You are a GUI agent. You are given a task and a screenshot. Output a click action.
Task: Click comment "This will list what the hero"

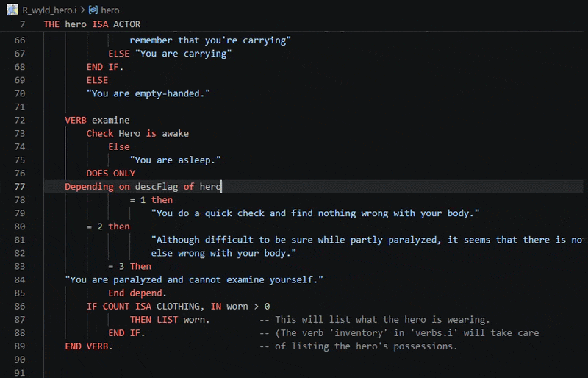click(375, 319)
